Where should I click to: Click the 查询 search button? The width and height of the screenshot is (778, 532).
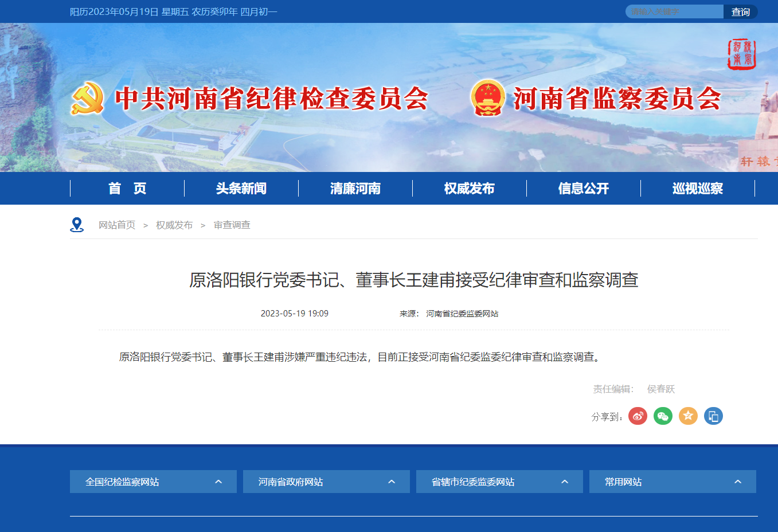pyautogui.click(x=740, y=12)
